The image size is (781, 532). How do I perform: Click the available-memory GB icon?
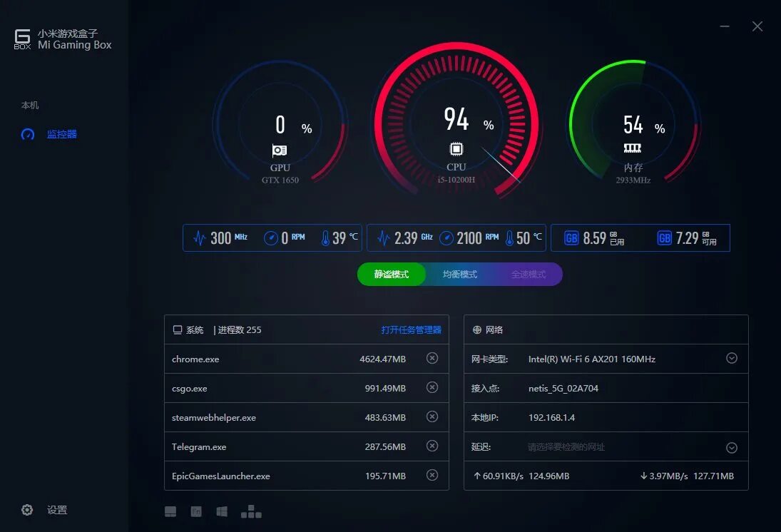(665, 238)
